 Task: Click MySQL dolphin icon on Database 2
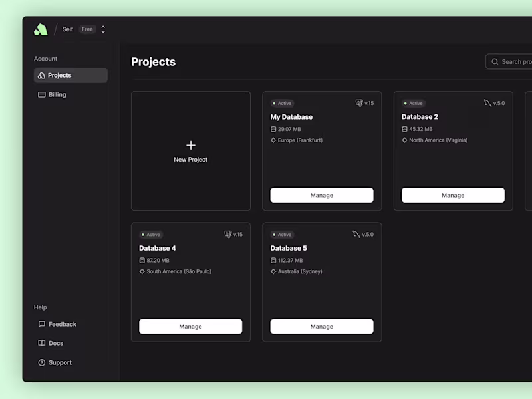point(487,103)
